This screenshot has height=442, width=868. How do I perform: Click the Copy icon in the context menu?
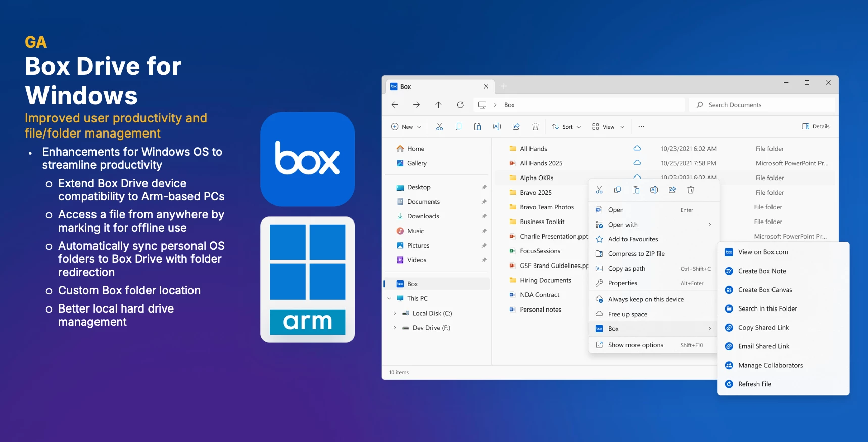(x=617, y=190)
